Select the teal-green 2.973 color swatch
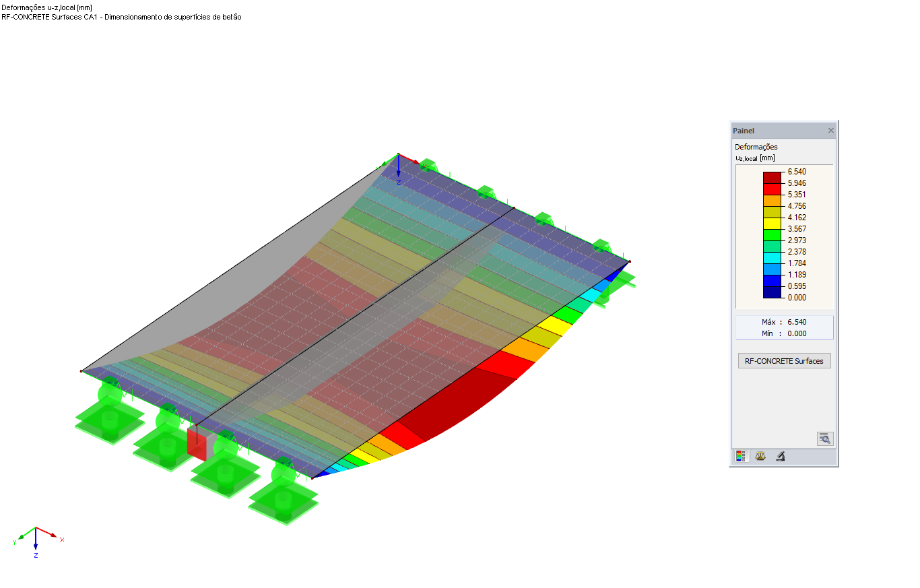Screen dimensions: 920x588 772,247
